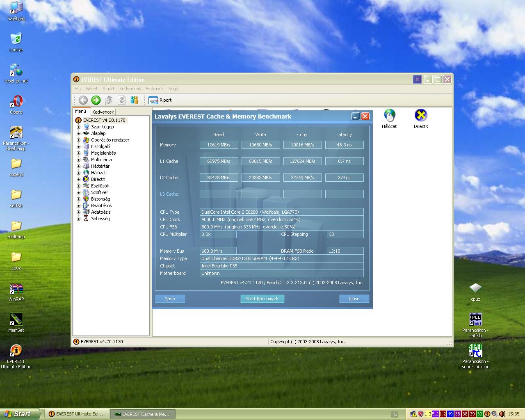
Task: Click the HU language indicator in taskbar
Action: pyautogui.click(x=394, y=414)
